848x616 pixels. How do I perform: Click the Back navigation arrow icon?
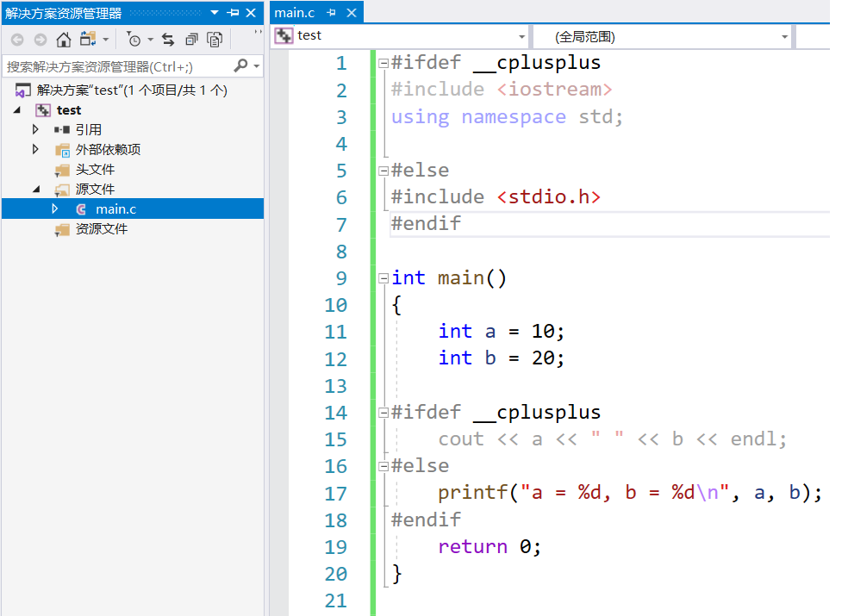click(x=17, y=39)
